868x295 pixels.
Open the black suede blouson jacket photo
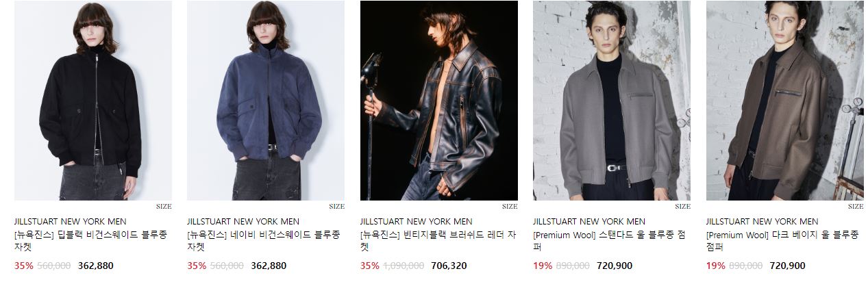[93, 101]
